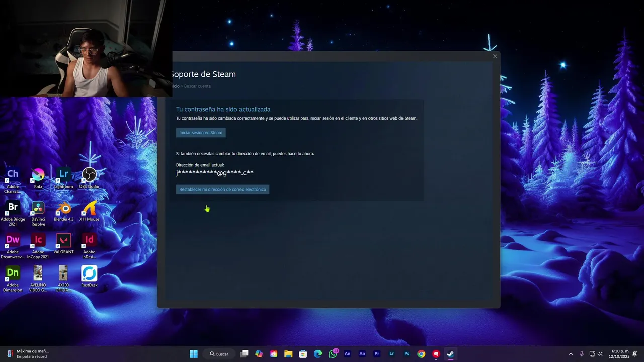
Task: Open Premiere Pro from the taskbar
Action: coord(377,354)
